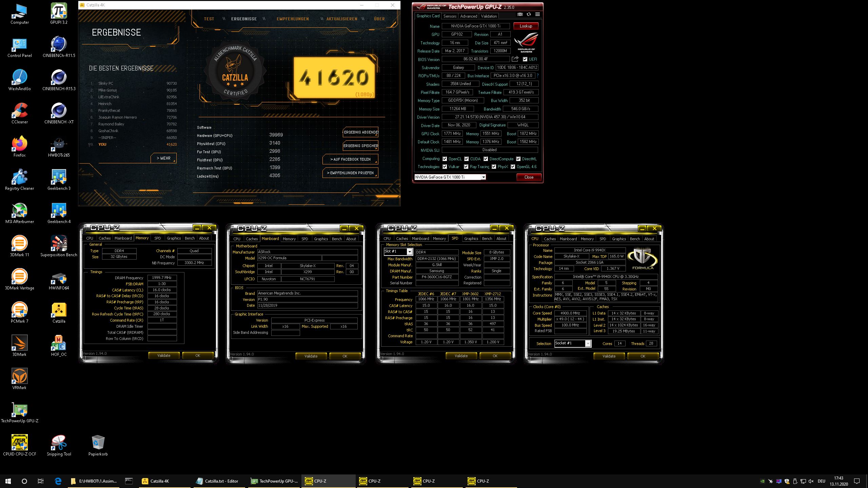Screen dimensions: 868x488
Task: Expand Socket #1 selection dropdown in CPU-Z
Action: point(588,343)
